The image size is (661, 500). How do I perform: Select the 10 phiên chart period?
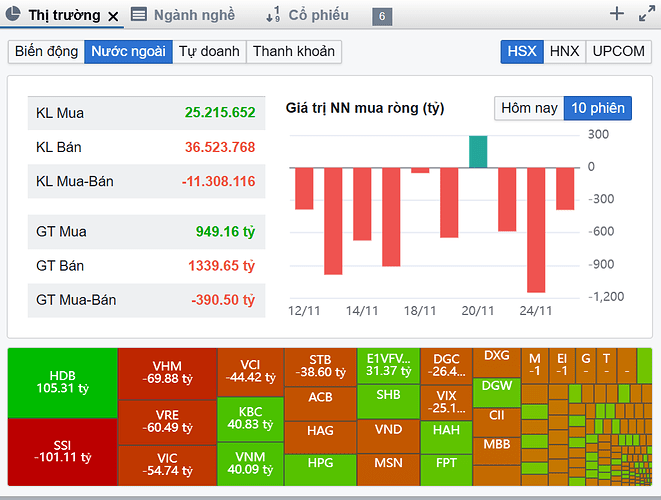tap(597, 108)
